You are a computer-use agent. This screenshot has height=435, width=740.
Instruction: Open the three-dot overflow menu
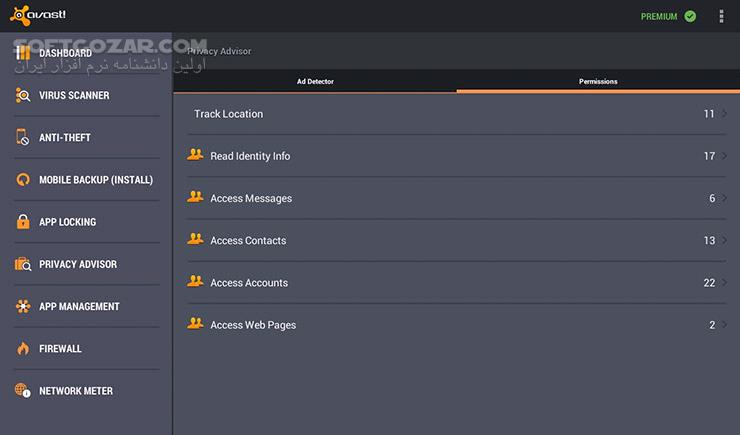(721, 16)
